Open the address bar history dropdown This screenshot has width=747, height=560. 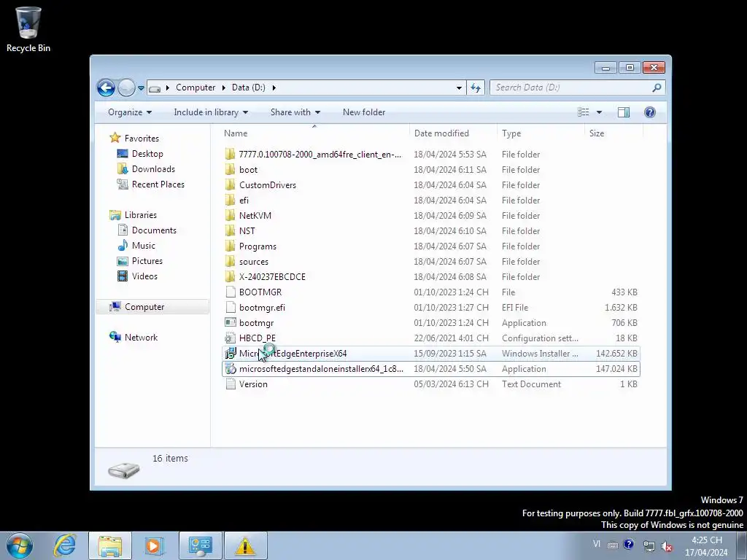[x=459, y=87]
